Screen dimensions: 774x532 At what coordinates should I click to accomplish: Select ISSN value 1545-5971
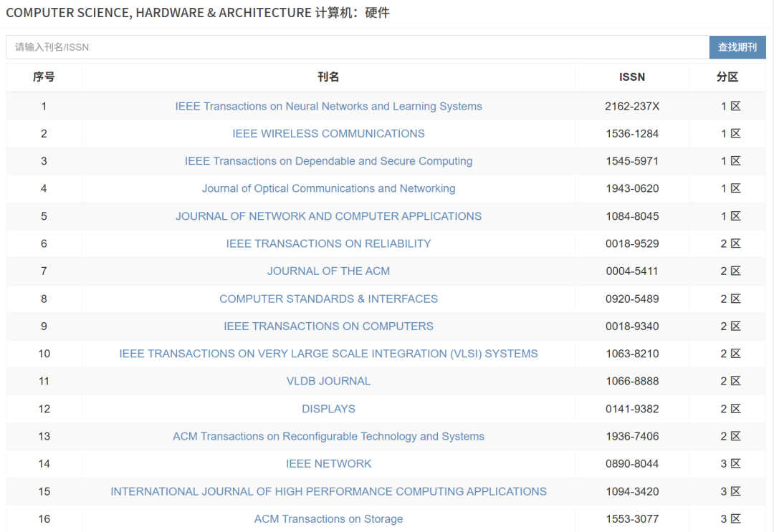pyautogui.click(x=632, y=160)
